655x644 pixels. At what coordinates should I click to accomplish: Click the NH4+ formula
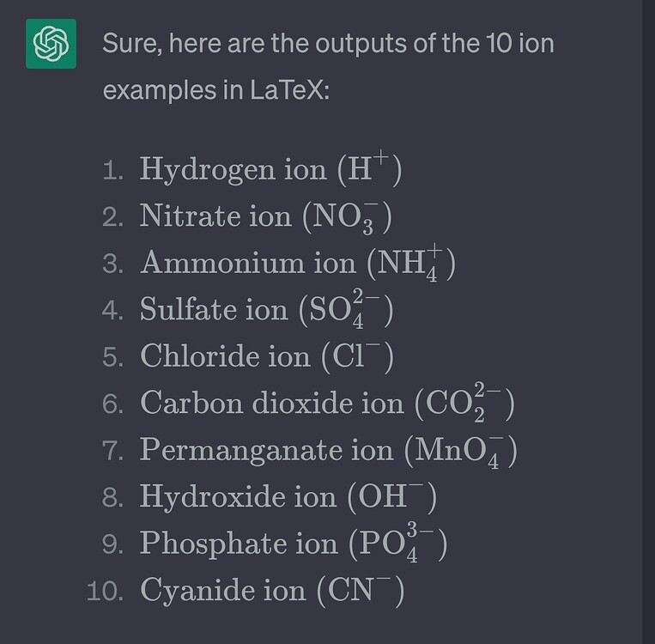point(411,263)
